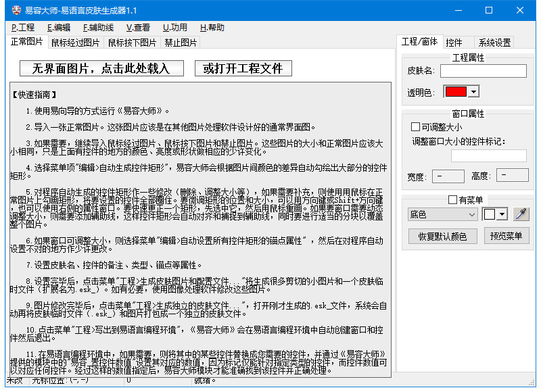
Task: Expand the 透明色 color dropdown arrow
Action: point(474,92)
